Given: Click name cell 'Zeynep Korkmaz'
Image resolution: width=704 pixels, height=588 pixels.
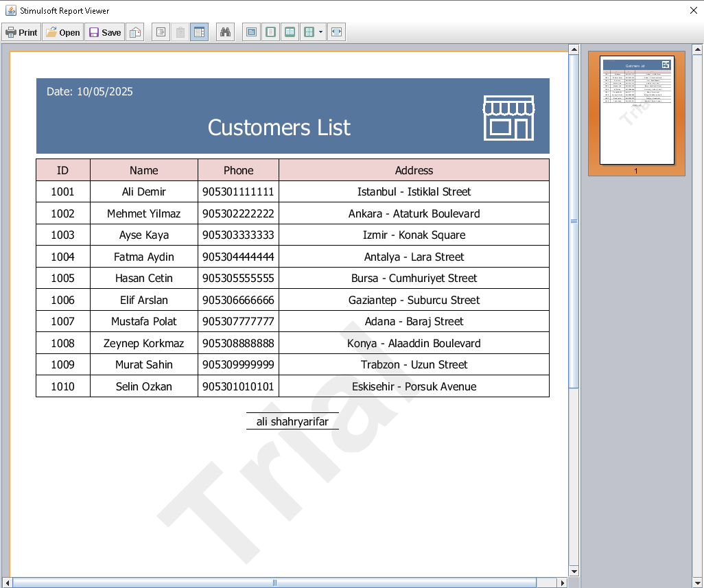Looking at the screenshot, I should tap(143, 343).
